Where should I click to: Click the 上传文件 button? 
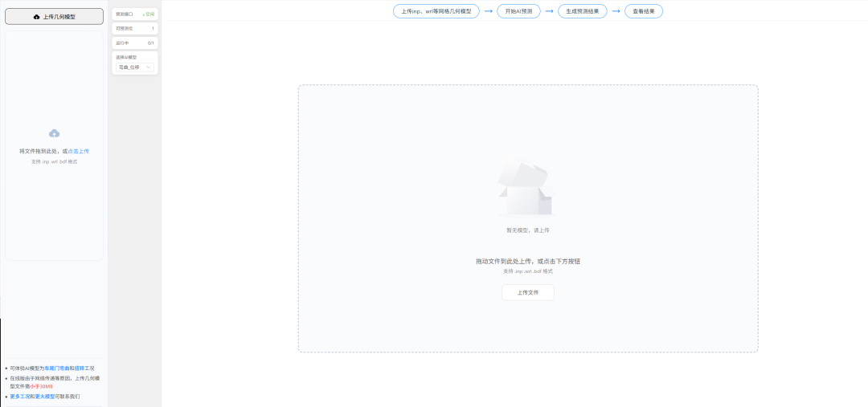(x=527, y=292)
